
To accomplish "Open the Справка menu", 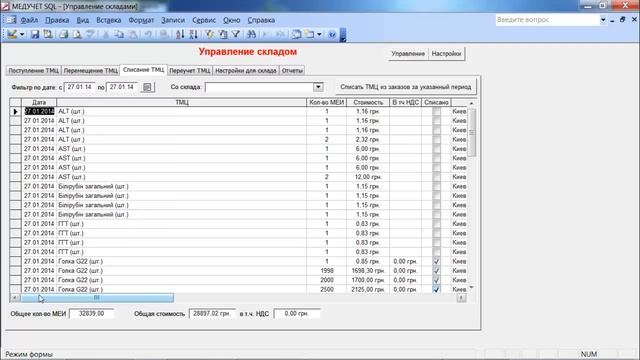I will (261, 20).
